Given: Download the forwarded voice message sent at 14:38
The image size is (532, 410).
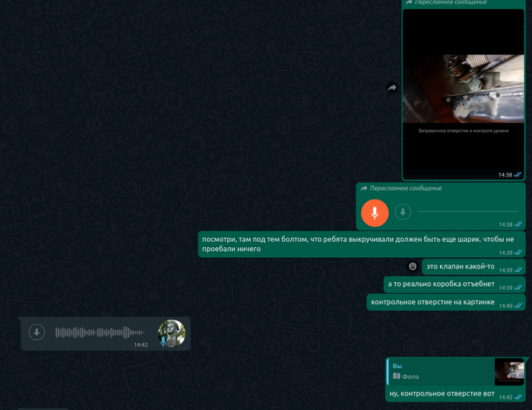Looking at the screenshot, I should tap(403, 212).
